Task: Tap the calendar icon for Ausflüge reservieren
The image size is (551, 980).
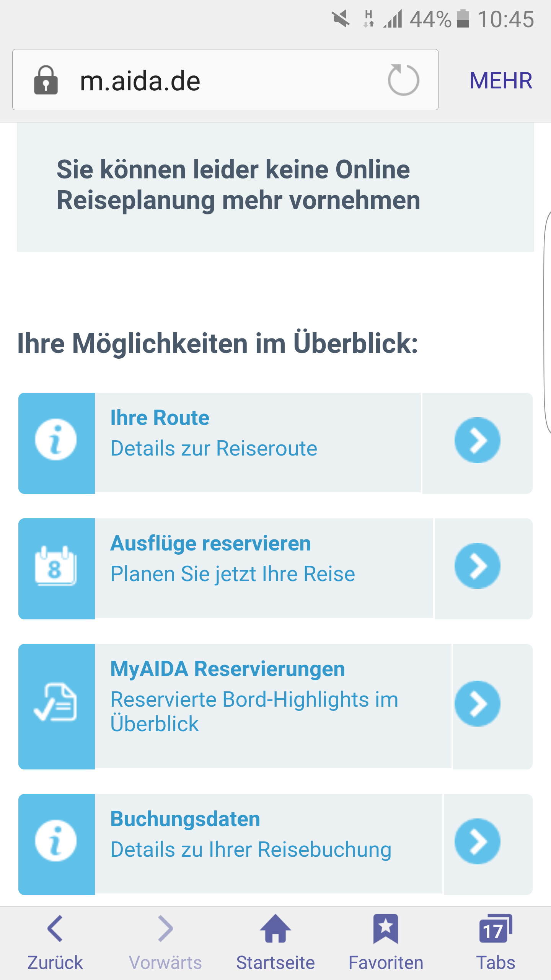Action: [x=56, y=566]
